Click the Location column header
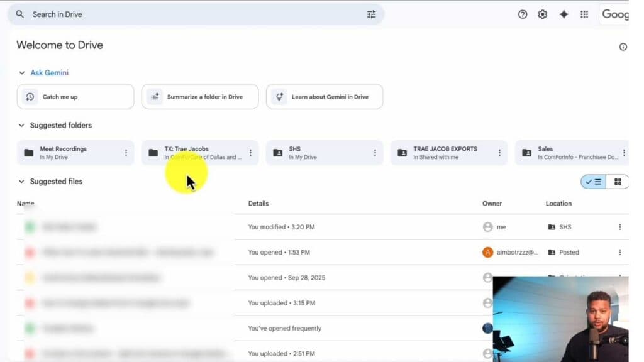Image resolution: width=644 pixels, height=362 pixels. pos(558,204)
